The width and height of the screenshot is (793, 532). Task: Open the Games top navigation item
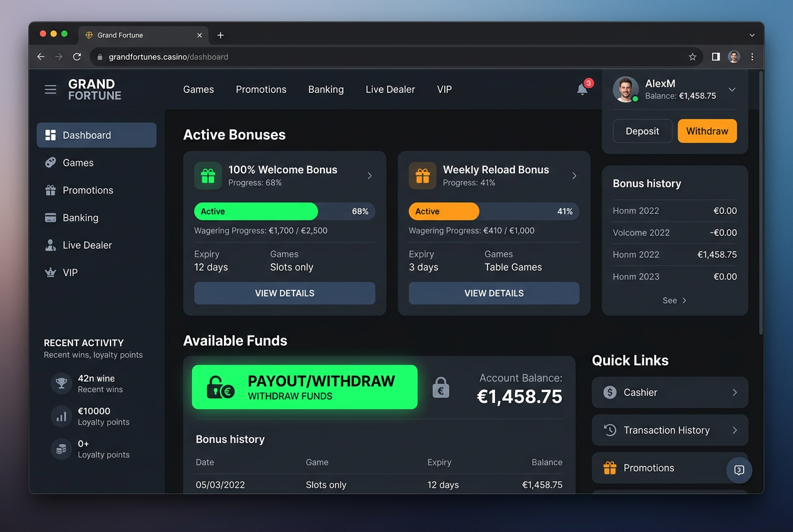click(198, 90)
